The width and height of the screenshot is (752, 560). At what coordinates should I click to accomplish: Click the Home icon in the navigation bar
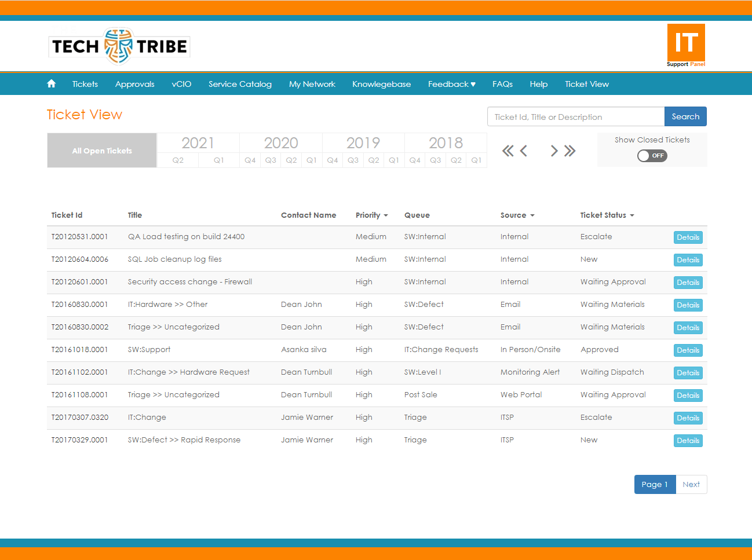tap(51, 83)
